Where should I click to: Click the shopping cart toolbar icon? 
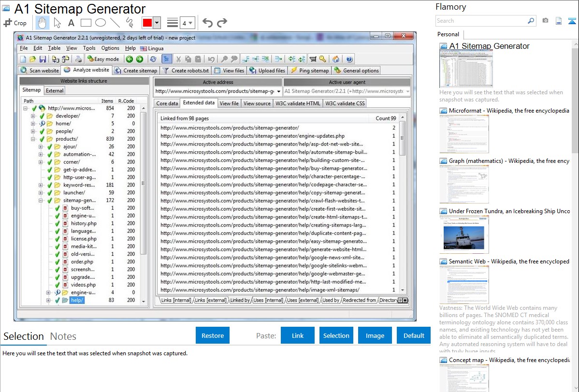pos(313,59)
